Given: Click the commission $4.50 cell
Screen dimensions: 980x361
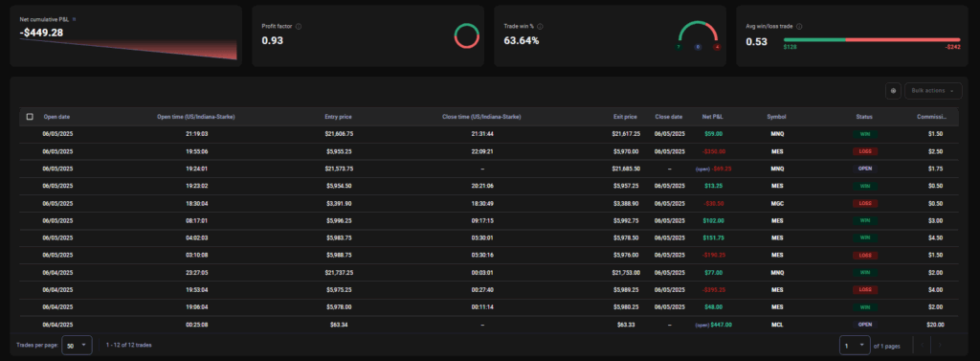Looking at the screenshot, I should pyautogui.click(x=935, y=237).
